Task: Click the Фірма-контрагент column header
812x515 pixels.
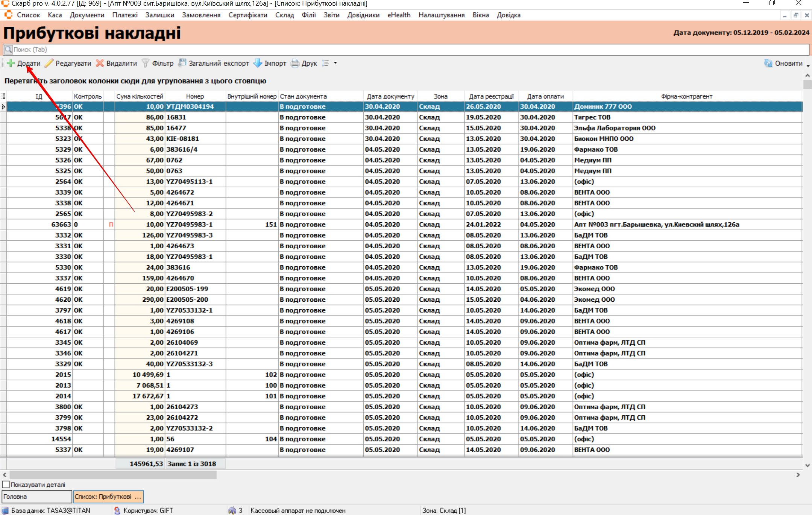Action: [686, 96]
